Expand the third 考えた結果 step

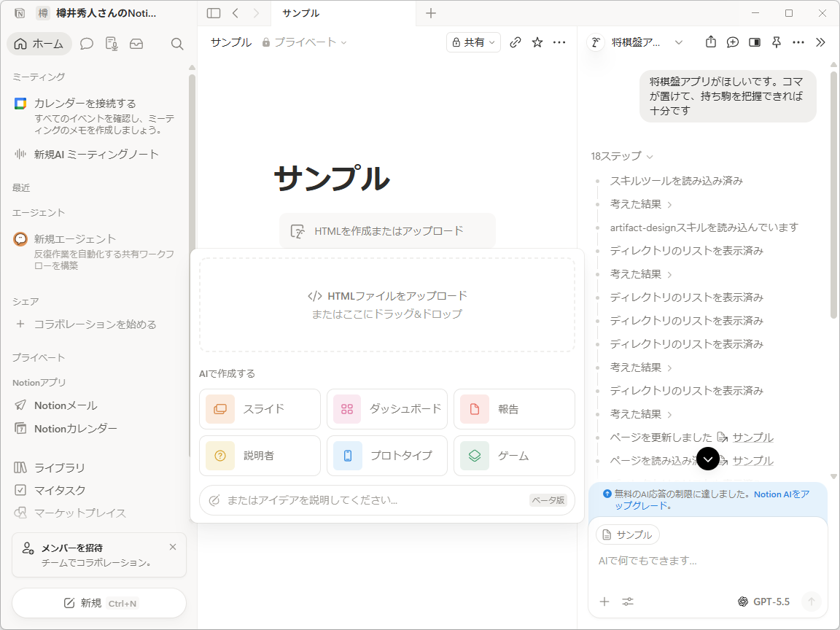[641, 367]
